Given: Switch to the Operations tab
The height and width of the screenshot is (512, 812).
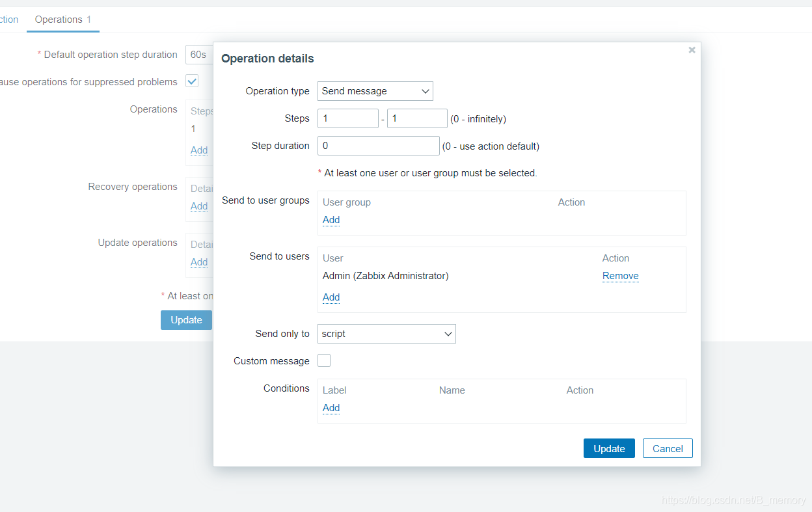Looking at the screenshot, I should point(63,20).
